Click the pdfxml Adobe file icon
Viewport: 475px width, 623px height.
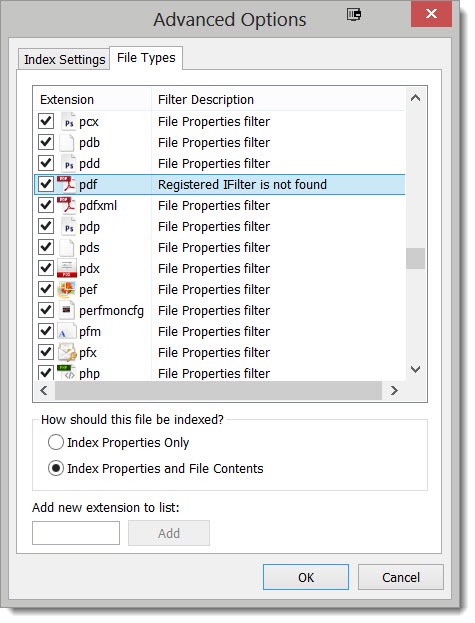(x=66, y=205)
